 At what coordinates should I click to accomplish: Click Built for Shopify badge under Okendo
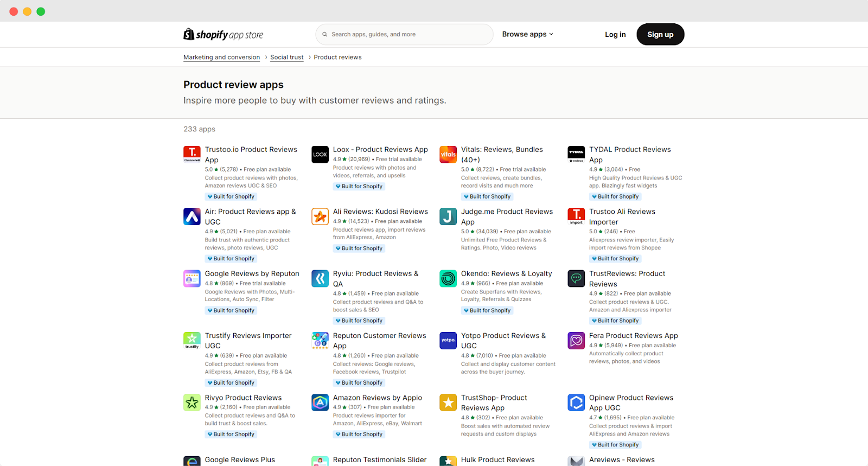click(x=487, y=310)
